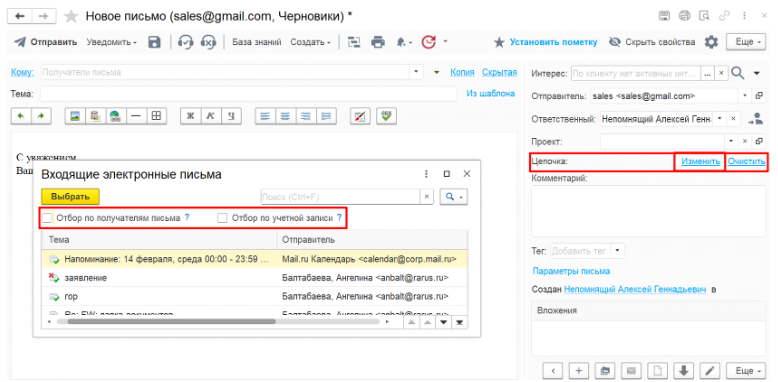This screenshot has width=778, height=382.
Task: Add a Скрытая copy line
Action: click(499, 72)
